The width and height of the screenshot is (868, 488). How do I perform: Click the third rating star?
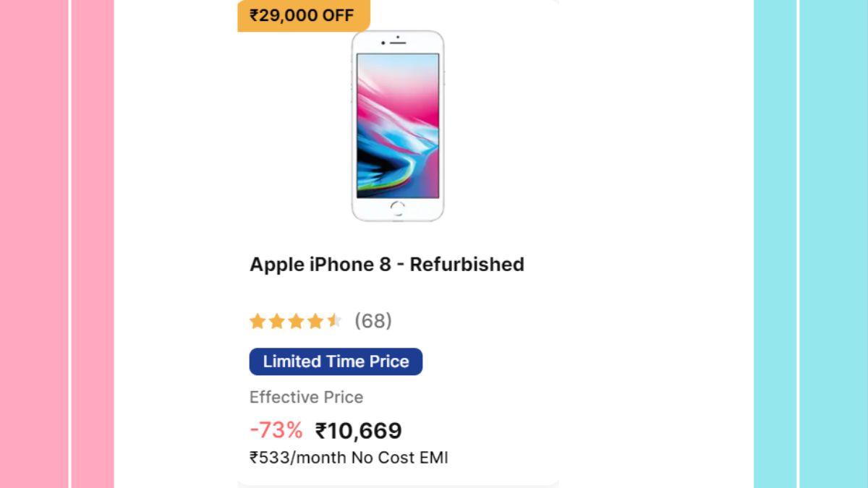(296, 321)
